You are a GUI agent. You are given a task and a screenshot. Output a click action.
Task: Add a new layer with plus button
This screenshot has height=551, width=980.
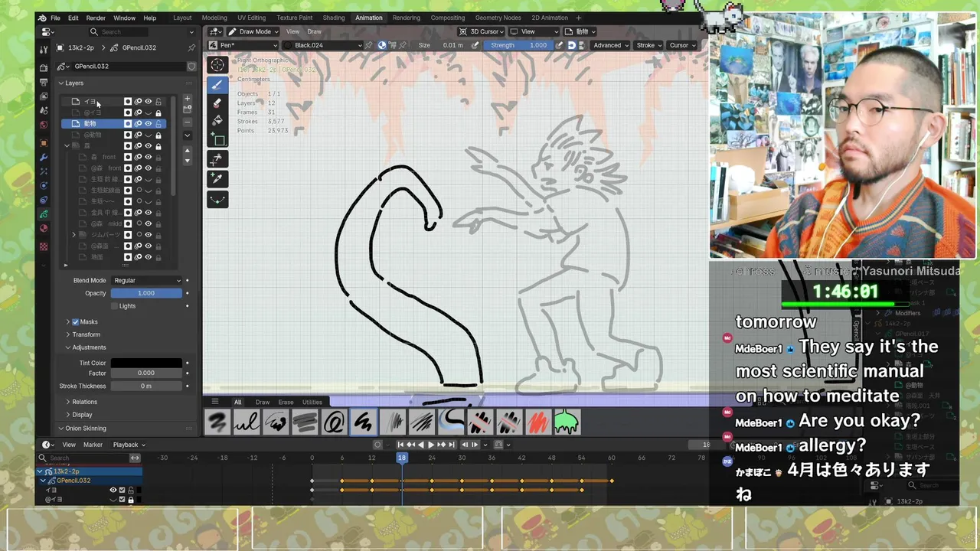click(187, 99)
